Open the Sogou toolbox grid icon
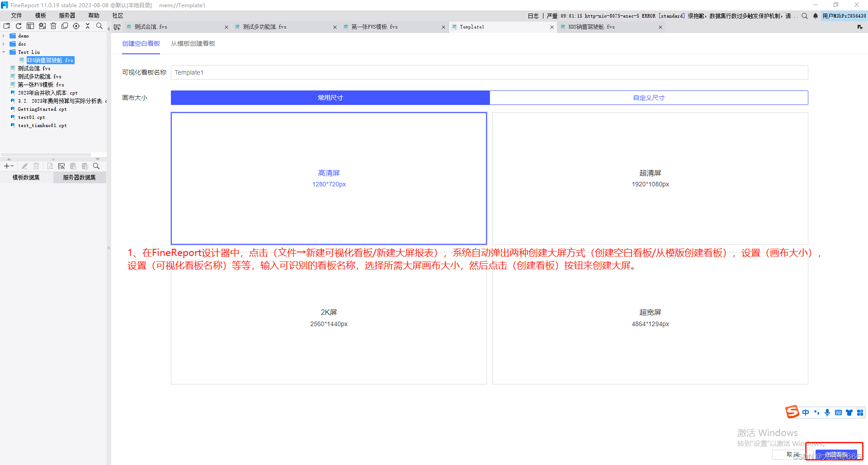 (860, 413)
